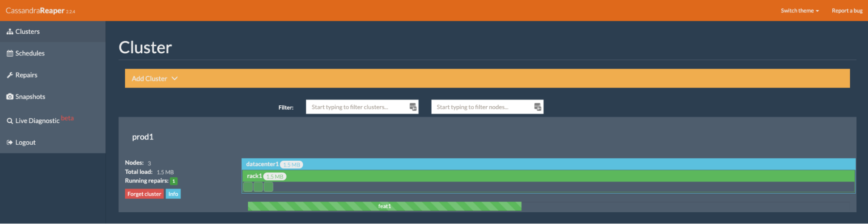Viewport: 868px width, 224px height.
Task: Click the icon inside the node filter box
Action: click(538, 107)
